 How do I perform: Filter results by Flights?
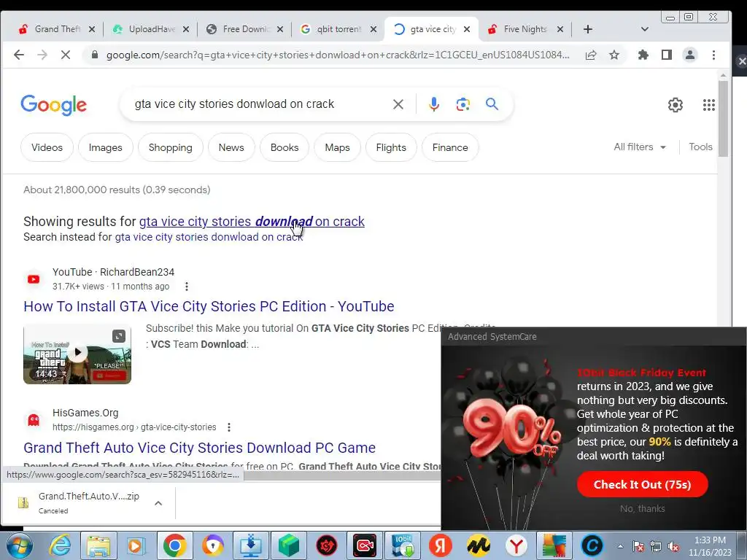pyautogui.click(x=391, y=147)
